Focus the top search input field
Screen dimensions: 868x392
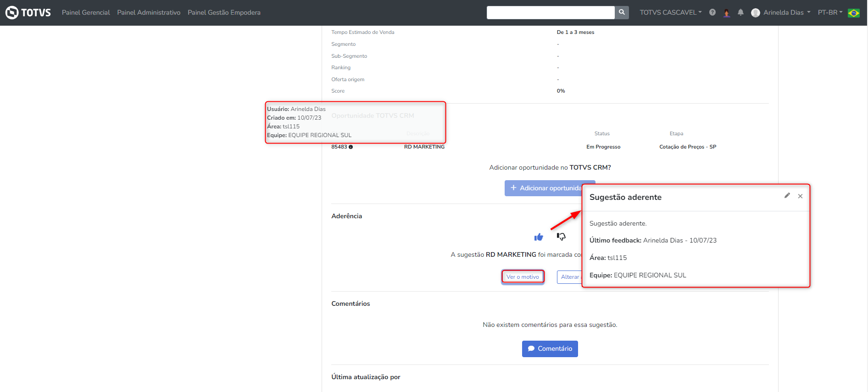(x=550, y=12)
